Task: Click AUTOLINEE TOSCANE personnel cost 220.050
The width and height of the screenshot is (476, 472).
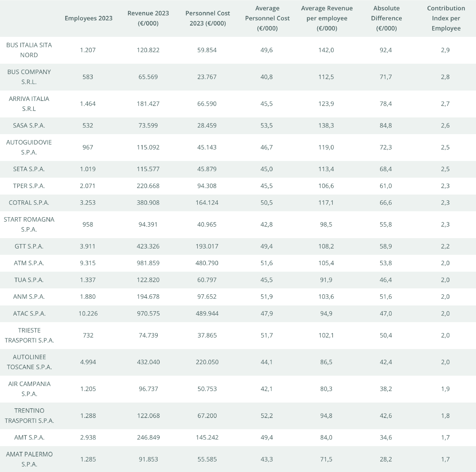Action: coord(207,362)
